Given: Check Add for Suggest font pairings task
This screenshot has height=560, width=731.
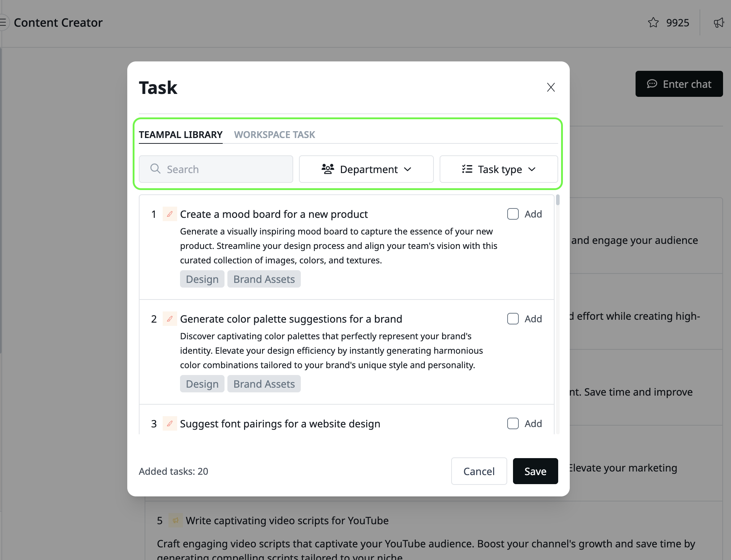Looking at the screenshot, I should point(513,423).
